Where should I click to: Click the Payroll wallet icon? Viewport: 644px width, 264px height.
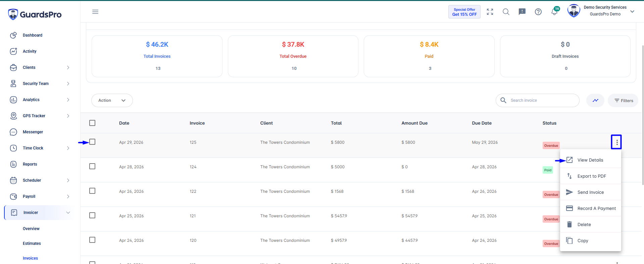(x=13, y=196)
